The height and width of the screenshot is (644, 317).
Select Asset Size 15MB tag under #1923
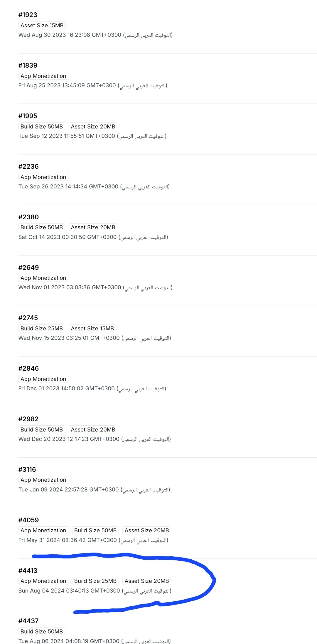(42, 26)
